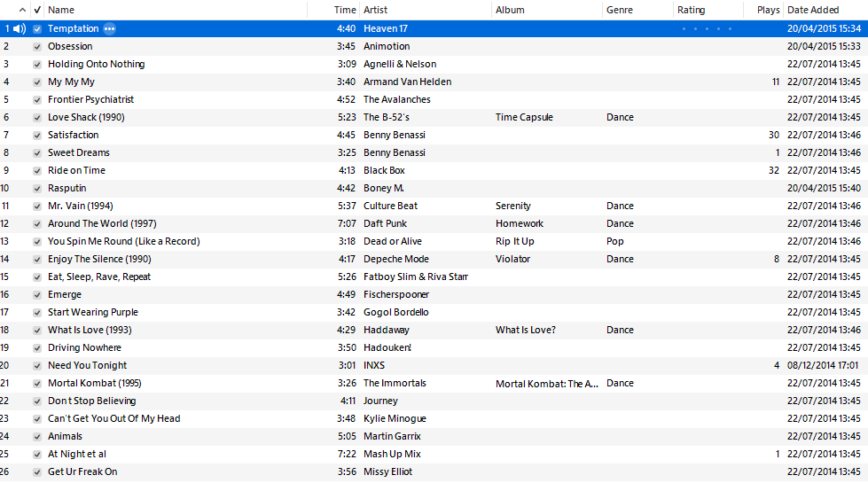Select the track Rasputin
Viewport: 868px width, 483px height.
[67, 188]
